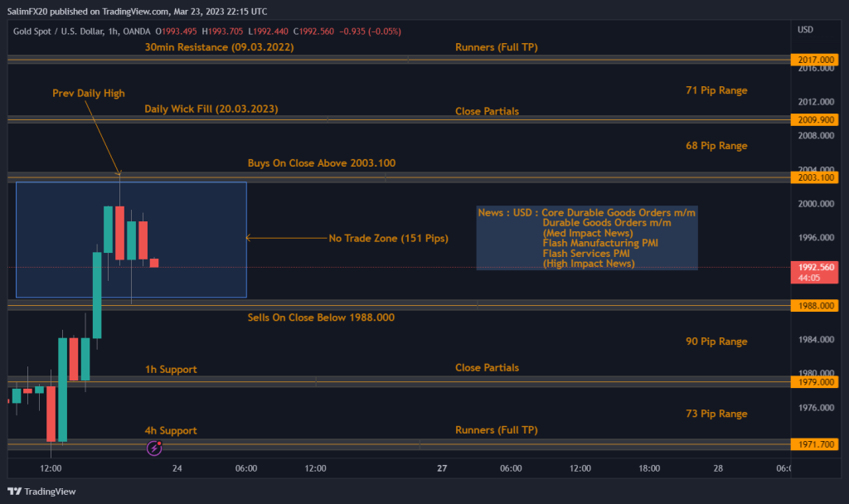Click the USD news annotation box
849x504 pixels.
[x=587, y=236]
